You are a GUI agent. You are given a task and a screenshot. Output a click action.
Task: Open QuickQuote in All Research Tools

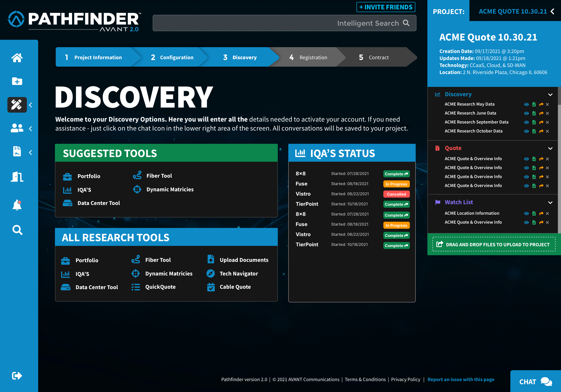coord(153,287)
